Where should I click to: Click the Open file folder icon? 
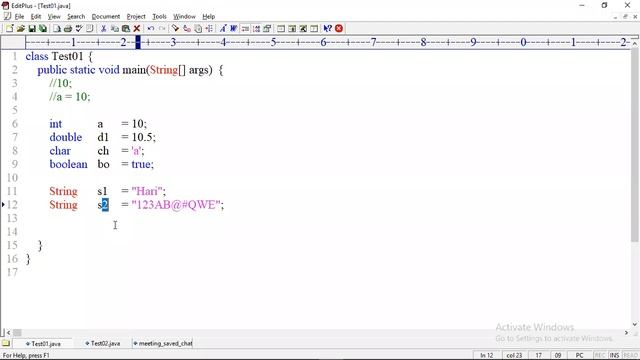click(x=20, y=29)
